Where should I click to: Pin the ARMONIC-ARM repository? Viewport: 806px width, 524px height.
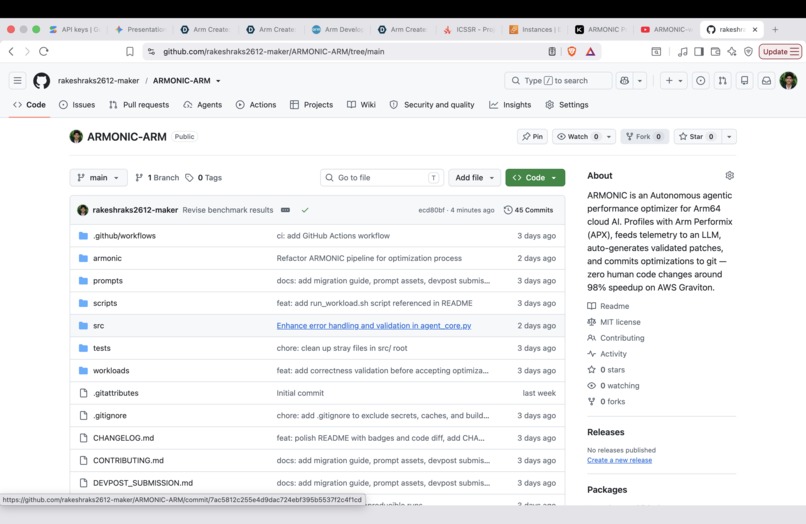click(533, 137)
